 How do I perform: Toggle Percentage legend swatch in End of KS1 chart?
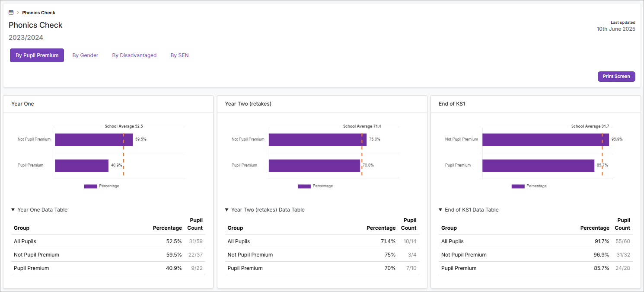518,186
